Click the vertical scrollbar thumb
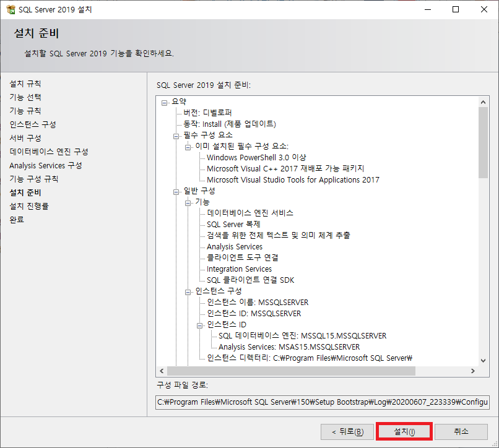This screenshot has height=448, width=499. pos(483,142)
